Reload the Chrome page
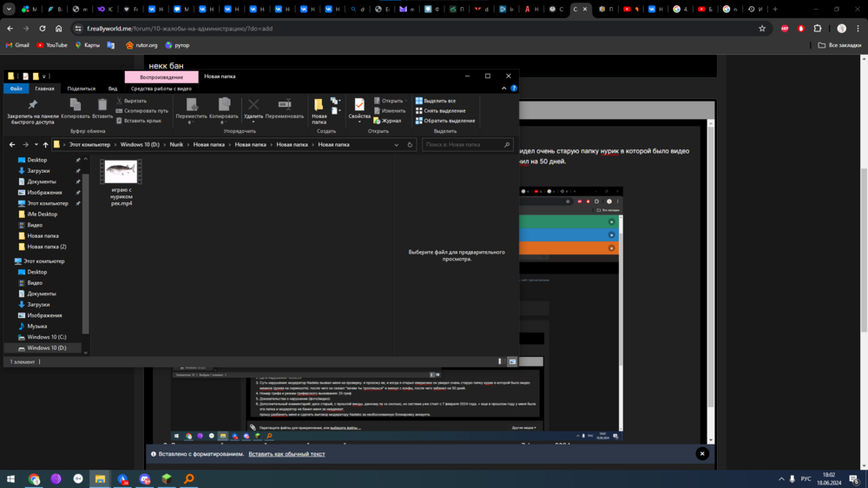 [42, 29]
